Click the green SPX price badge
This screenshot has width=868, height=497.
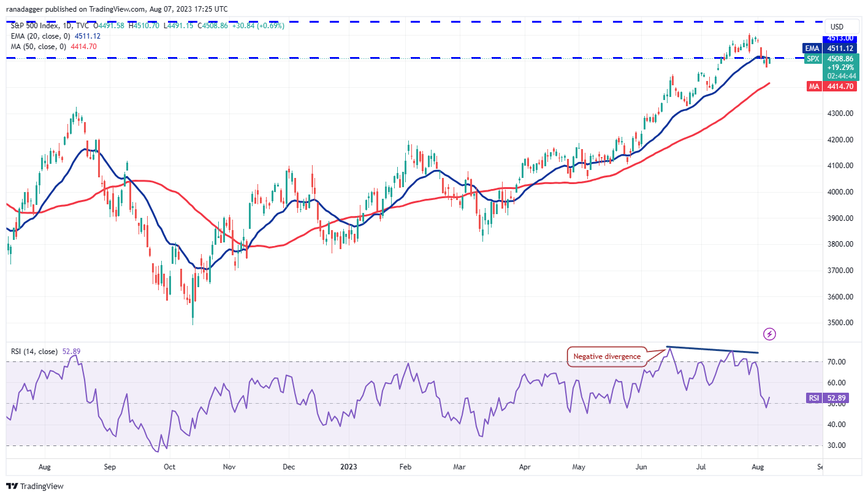tap(812, 59)
